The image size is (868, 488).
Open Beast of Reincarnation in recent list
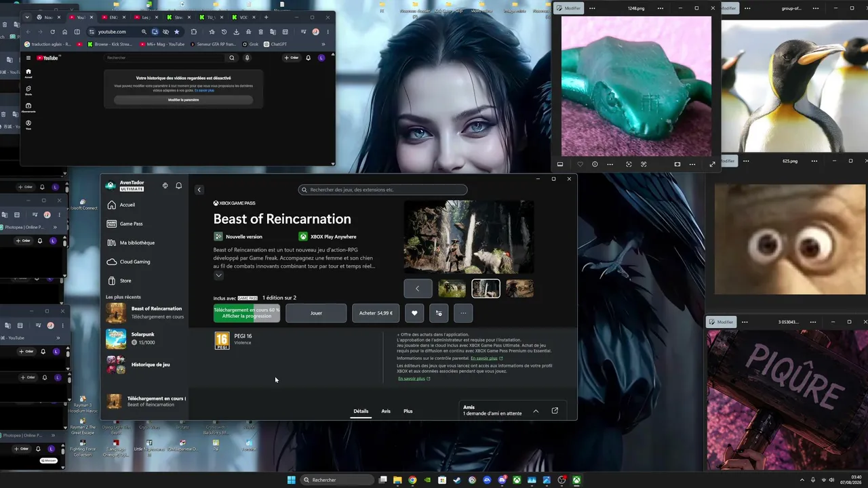[146, 312]
